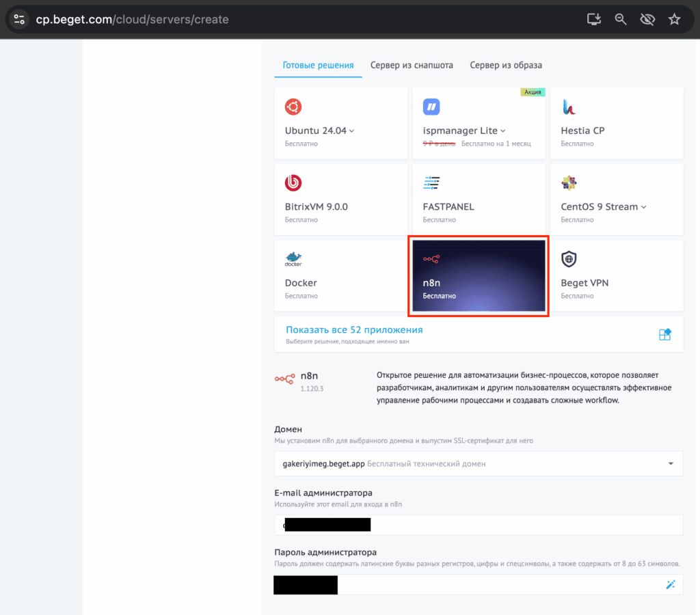Open the CentOS 9 Stream version dropdown
The height and width of the screenshot is (615, 700).
tap(644, 206)
